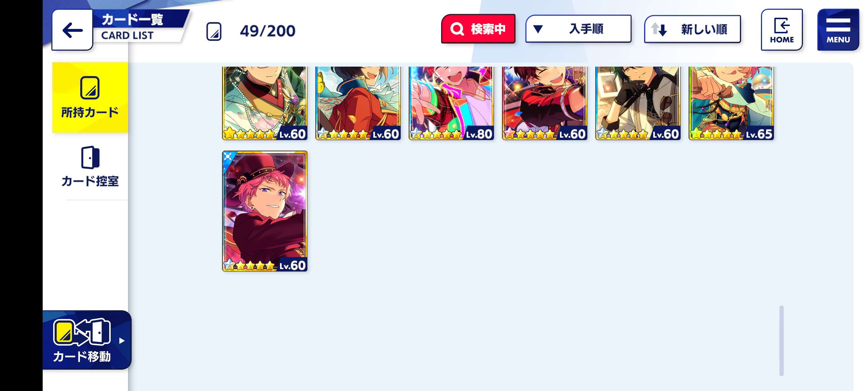The height and width of the screenshot is (391, 868).
Task: Expand the 入手順 sort dropdown
Action: (578, 29)
